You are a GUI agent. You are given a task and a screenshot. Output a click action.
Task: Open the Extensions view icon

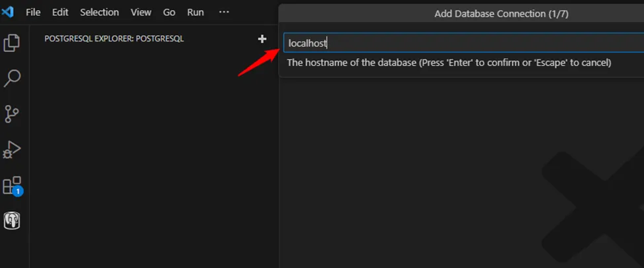pos(12,185)
